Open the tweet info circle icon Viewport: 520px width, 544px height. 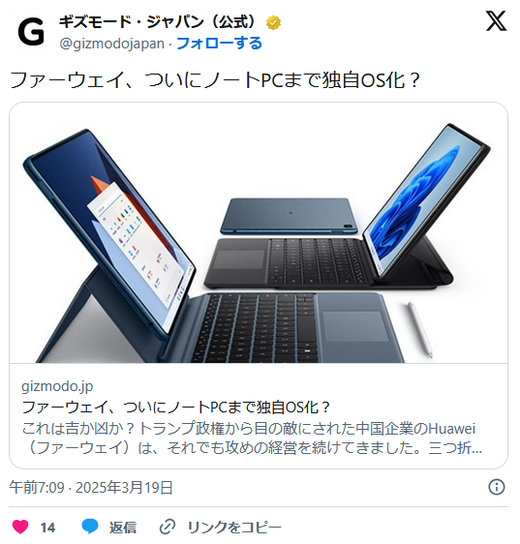pos(496,487)
